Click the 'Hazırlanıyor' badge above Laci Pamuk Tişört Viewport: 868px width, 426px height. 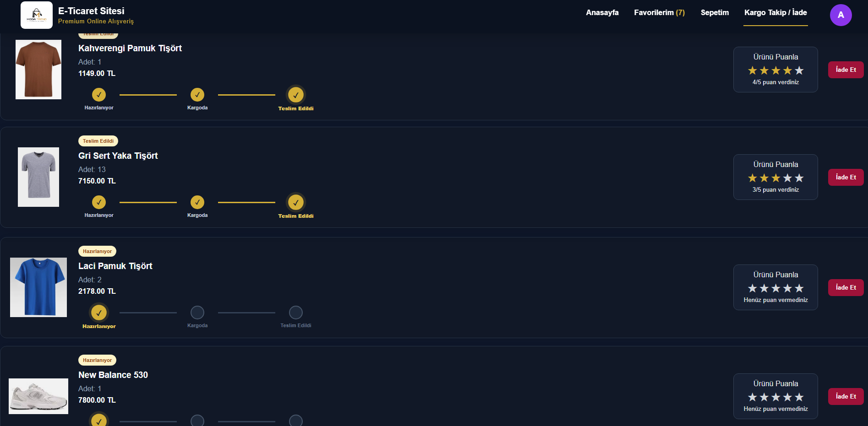coord(97,251)
